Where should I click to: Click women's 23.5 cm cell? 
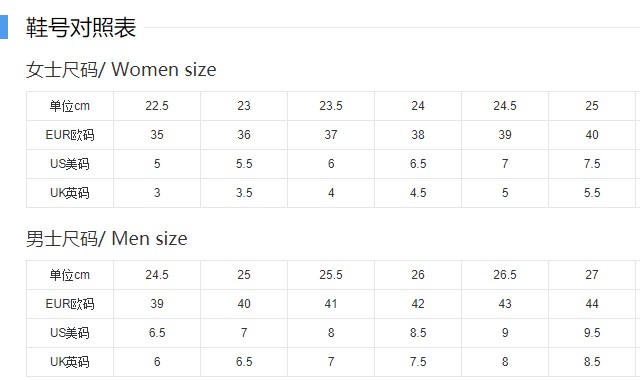(331, 106)
